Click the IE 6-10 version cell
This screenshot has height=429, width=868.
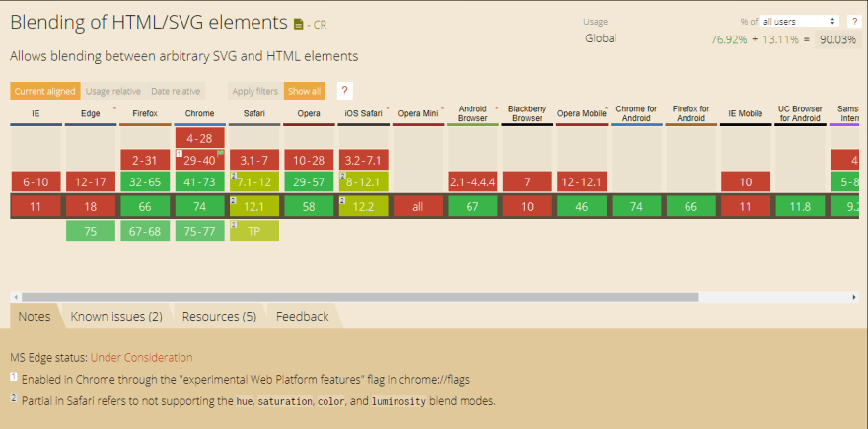click(36, 181)
